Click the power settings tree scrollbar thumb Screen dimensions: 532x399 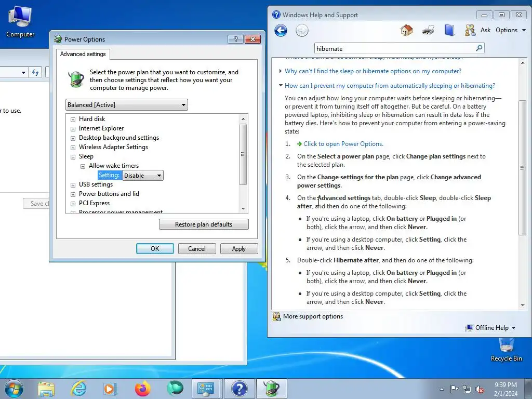pyautogui.click(x=243, y=154)
